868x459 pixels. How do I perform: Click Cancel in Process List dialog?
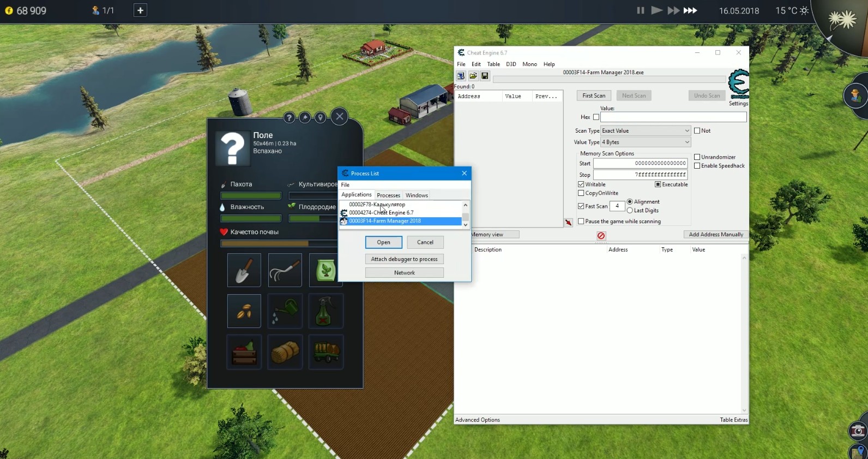tap(425, 242)
